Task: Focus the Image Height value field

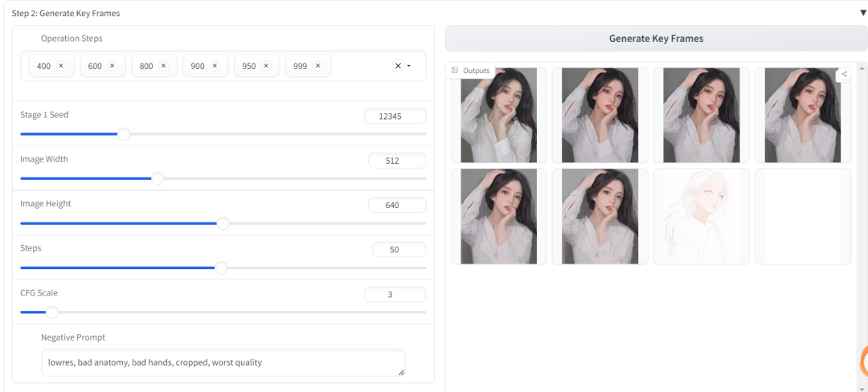Action: click(x=398, y=205)
